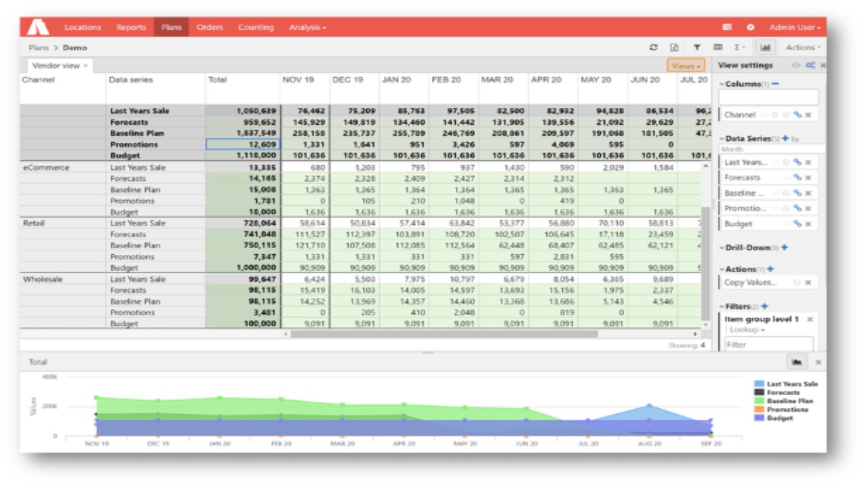Click the link icon on Last Years series

point(797,163)
